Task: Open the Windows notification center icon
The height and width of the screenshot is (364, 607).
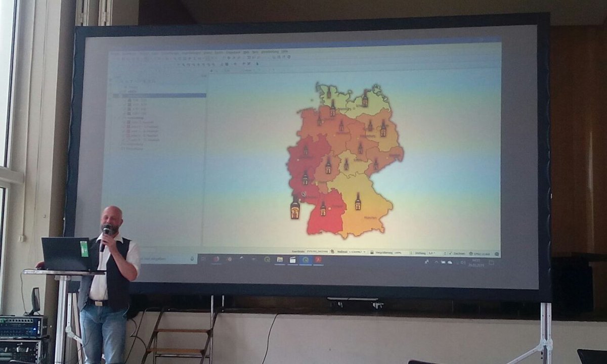Action: (491, 263)
